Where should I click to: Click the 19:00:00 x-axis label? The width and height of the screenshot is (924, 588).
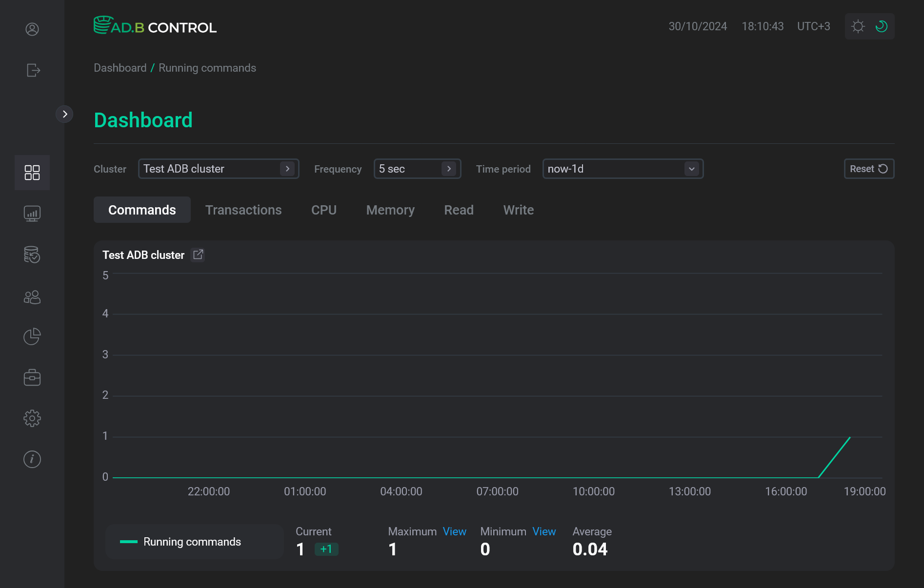[865, 491]
